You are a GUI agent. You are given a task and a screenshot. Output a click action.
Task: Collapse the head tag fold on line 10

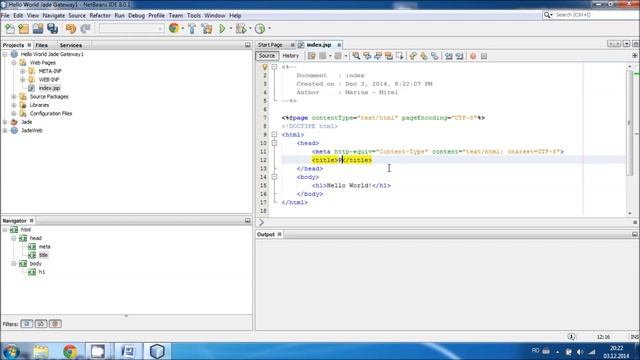coord(274,143)
